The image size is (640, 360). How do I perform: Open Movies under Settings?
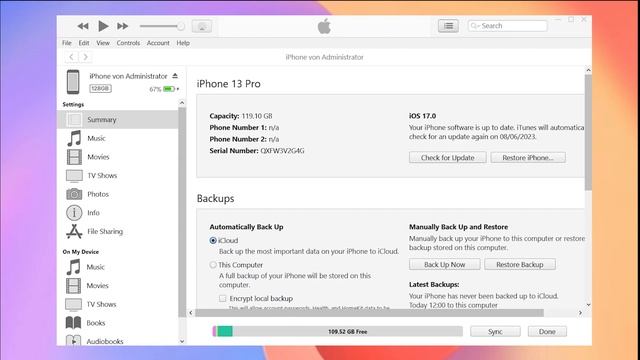(x=98, y=157)
